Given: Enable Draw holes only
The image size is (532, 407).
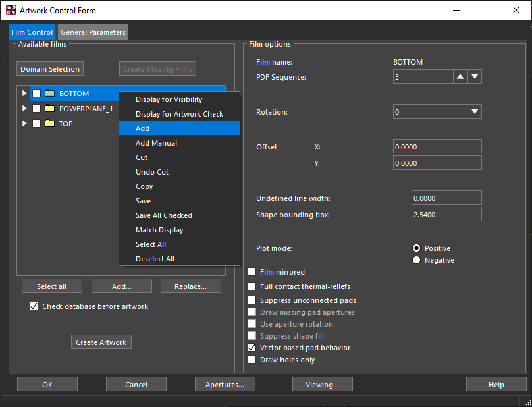Looking at the screenshot, I should click(x=252, y=360).
